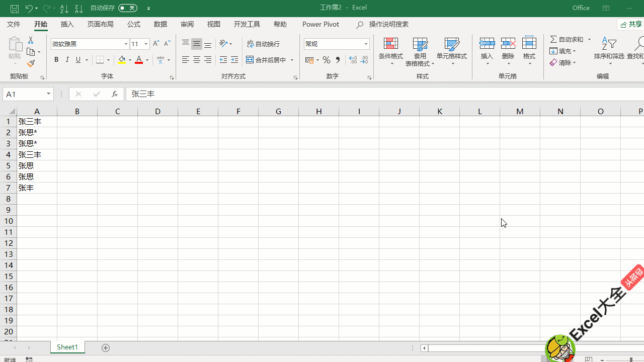Screen dimensions: 644x362
Task: Click the Align Left icon
Action: [x=186, y=60]
